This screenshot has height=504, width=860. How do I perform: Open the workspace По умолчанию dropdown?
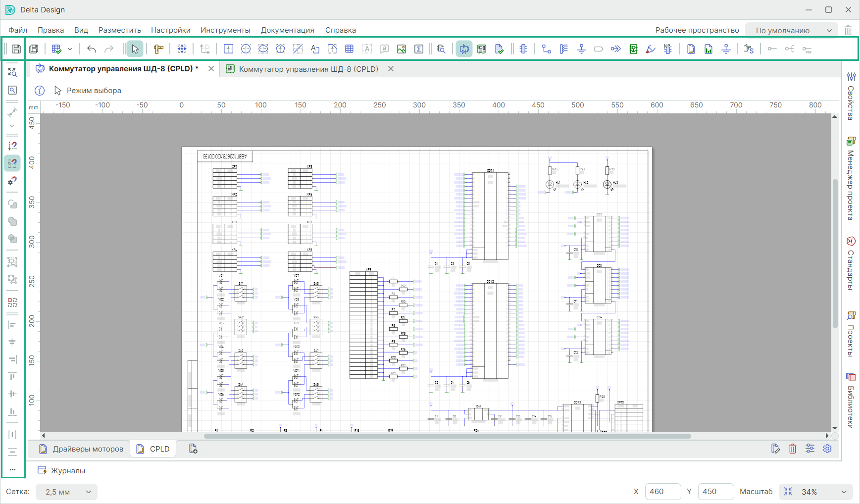tap(792, 30)
